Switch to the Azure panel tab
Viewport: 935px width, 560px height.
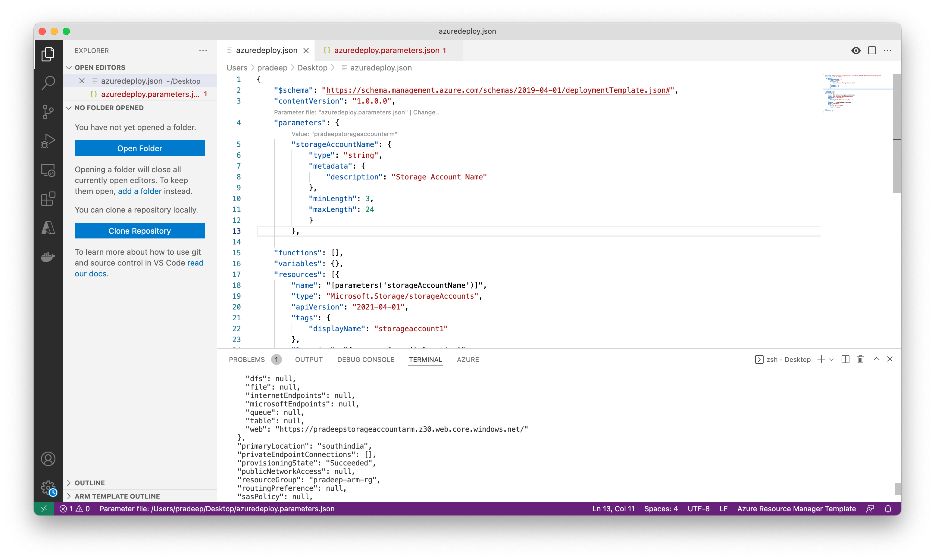(468, 359)
